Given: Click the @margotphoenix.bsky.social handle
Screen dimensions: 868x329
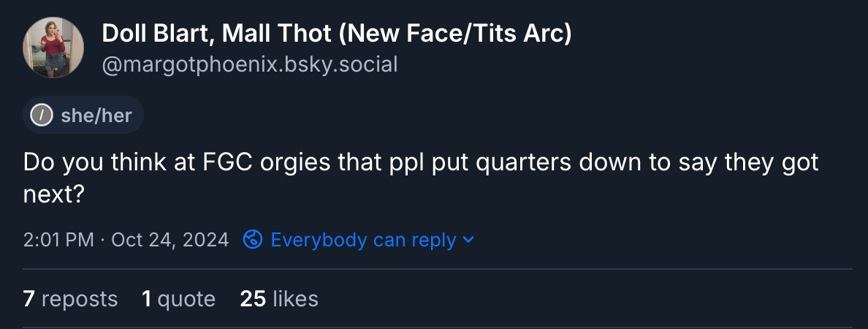Looking at the screenshot, I should click(249, 65).
